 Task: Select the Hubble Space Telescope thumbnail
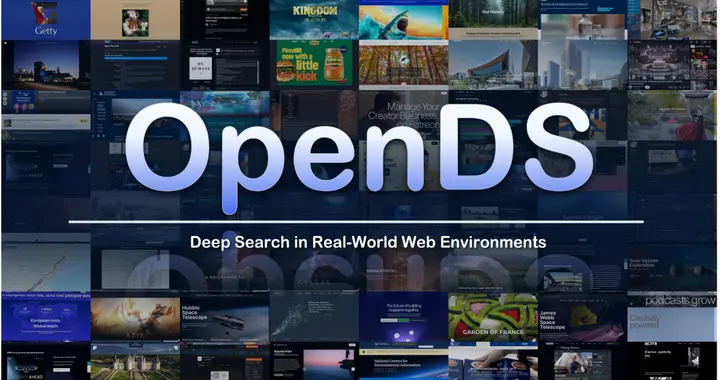(225, 317)
